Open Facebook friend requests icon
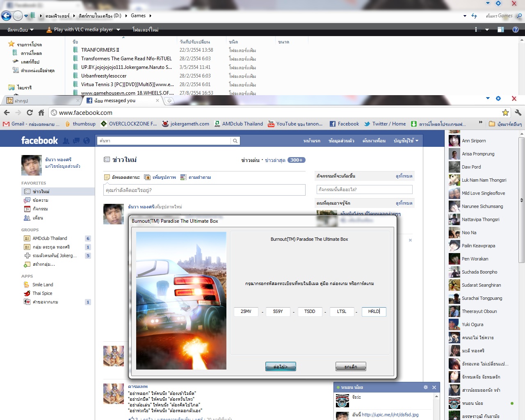 tap(66, 141)
